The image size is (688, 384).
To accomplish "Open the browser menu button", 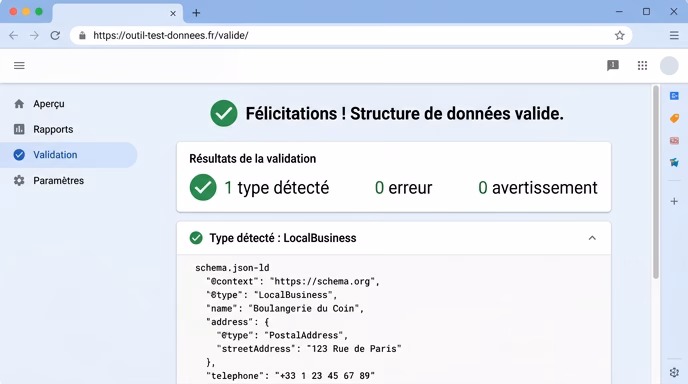I will [674, 36].
